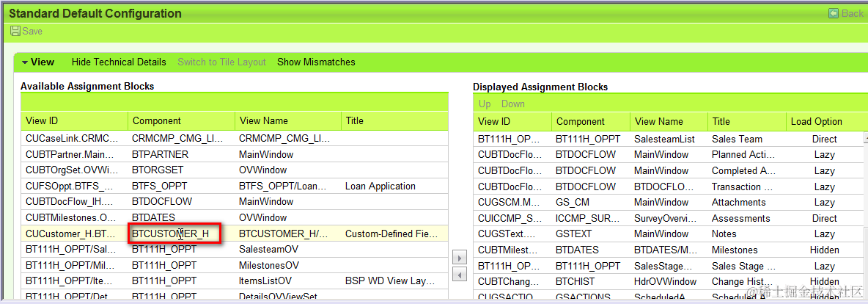Select the BTPARTNER component cell
The height and width of the screenshot is (304, 868).
click(x=181, y=154)
